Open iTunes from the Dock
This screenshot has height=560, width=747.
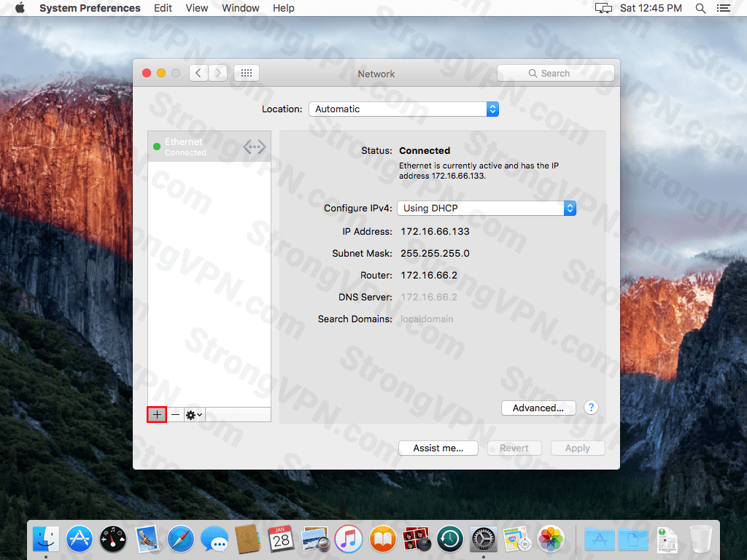349,539
